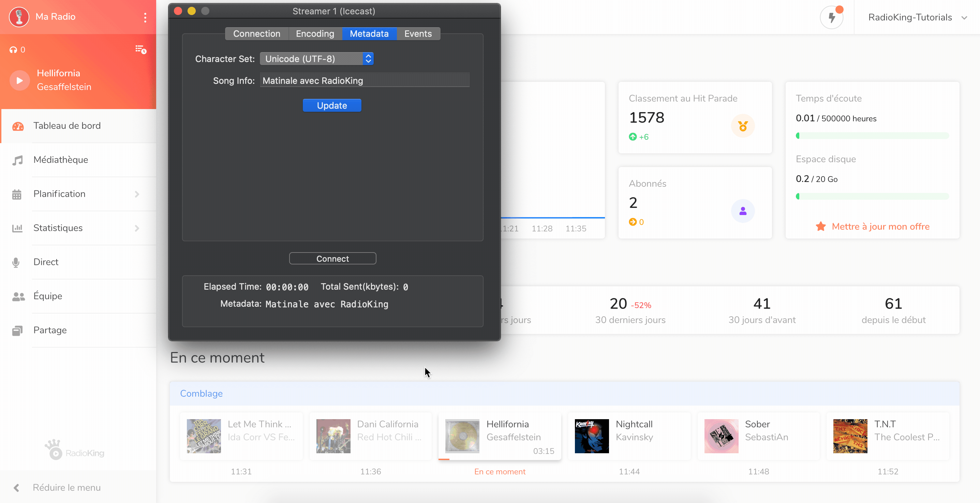980x503 pixels.
Task: Switch to the Events tab
Action: click(x=418, y=34)
